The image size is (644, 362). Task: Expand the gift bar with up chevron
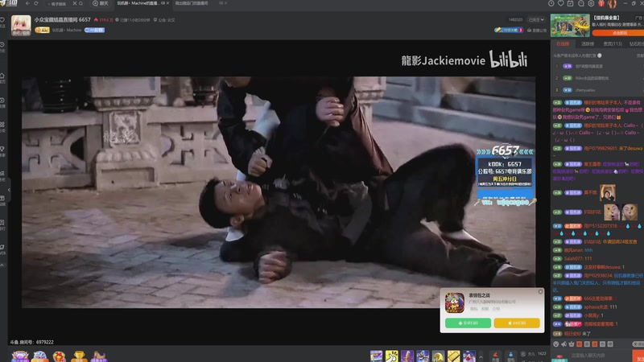pos(481,356)
